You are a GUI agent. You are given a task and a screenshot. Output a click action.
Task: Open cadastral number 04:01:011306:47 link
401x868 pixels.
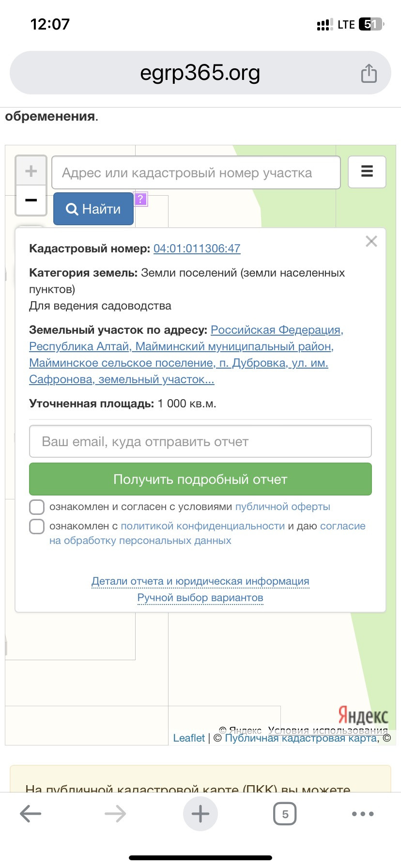point(197,248)
